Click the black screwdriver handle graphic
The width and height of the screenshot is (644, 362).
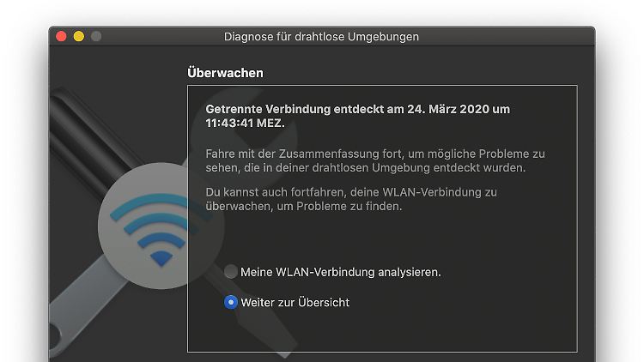[x=88, y=140]
